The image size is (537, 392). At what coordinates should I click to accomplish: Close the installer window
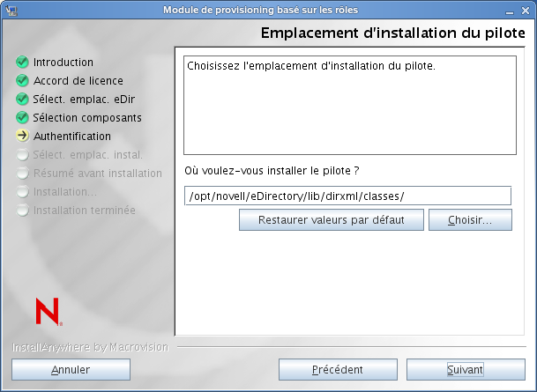[526, 11]
